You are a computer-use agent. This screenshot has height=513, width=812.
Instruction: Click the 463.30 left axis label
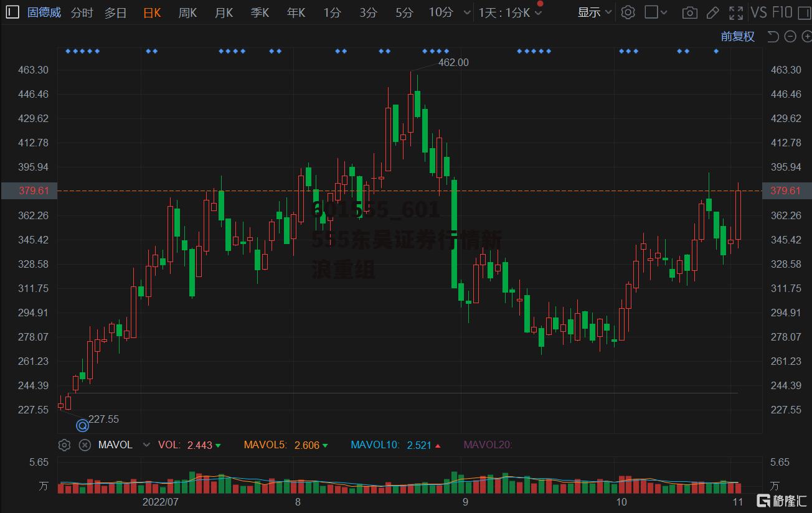pos(33,70)
